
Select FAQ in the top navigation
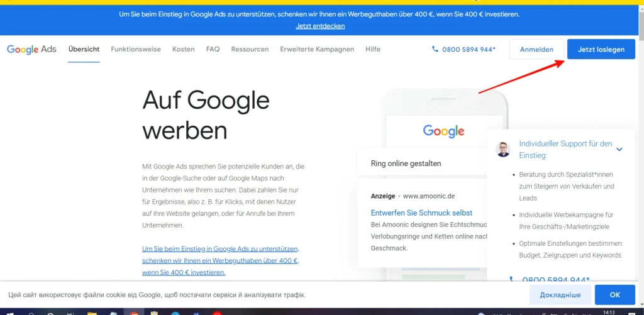coord(213,49)
